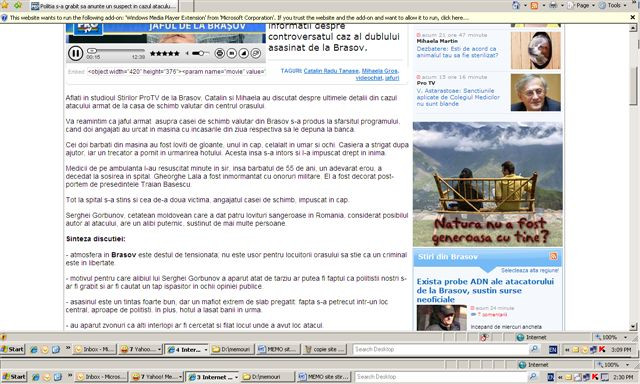Open the videochat tag link
The height and width of the screenshot is (384, 640).
(369, 78)
